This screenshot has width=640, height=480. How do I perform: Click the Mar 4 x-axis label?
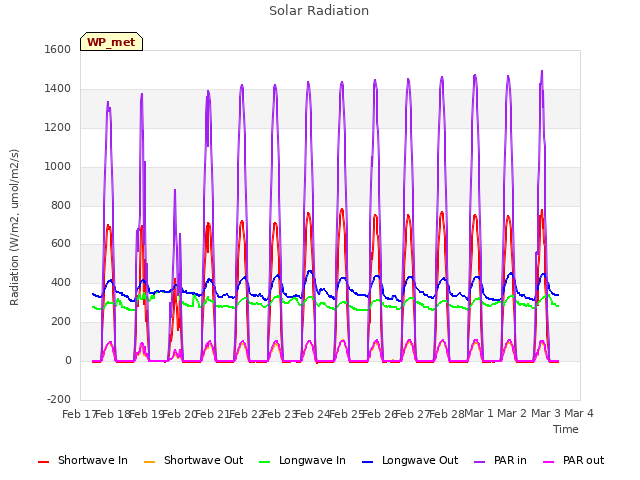pyautogui.click(x=579, y=413)
